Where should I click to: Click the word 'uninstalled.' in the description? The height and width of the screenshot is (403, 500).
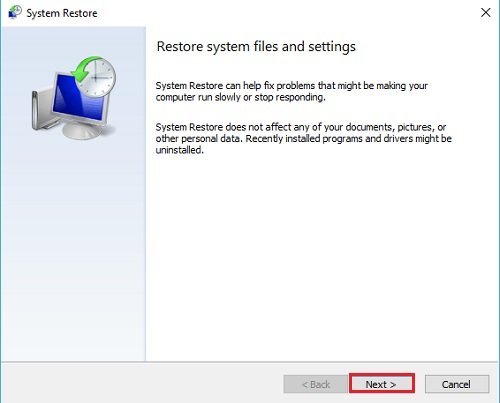(180, 150)
